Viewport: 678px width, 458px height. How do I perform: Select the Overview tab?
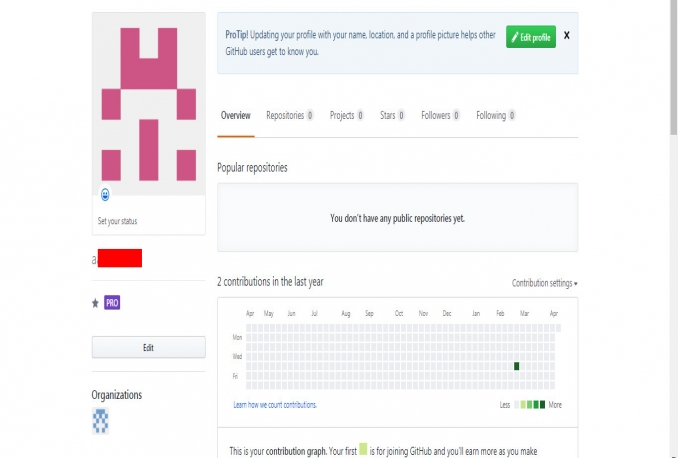point(235,116)
